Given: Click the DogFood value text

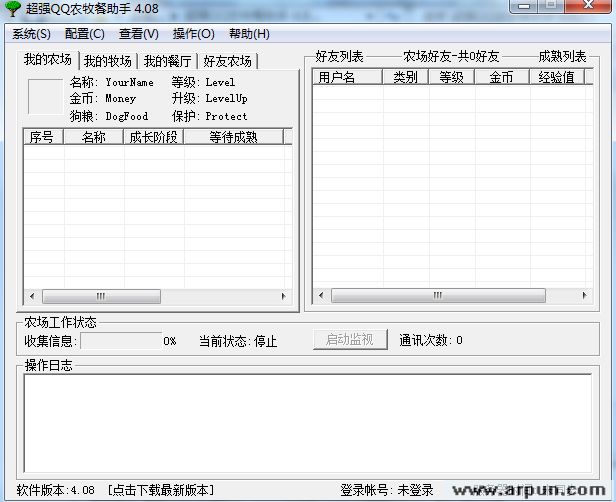Looking at the screenshot, I should coord(126,116).
